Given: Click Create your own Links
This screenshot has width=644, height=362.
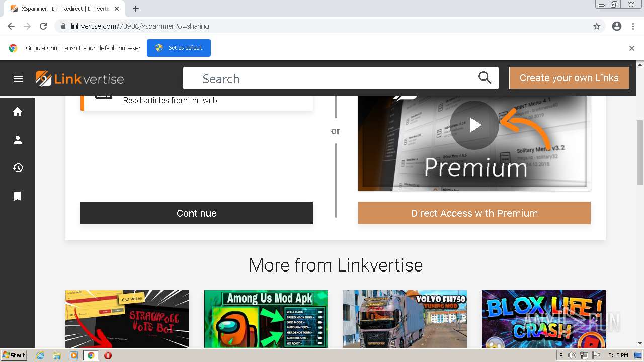Looking at the screenshot, I should pyautogui.click(x=569, y=78).
